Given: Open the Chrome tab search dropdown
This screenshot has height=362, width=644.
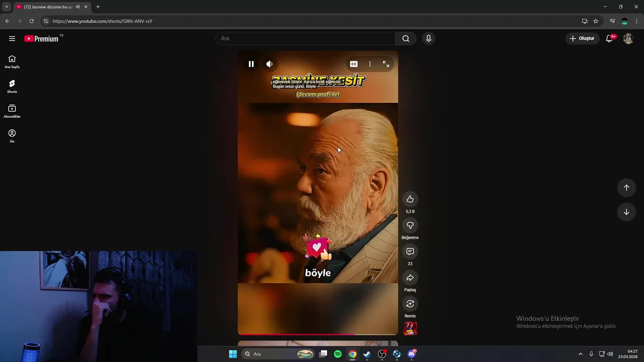Looking at the screenshot, I should coord(7,7).
